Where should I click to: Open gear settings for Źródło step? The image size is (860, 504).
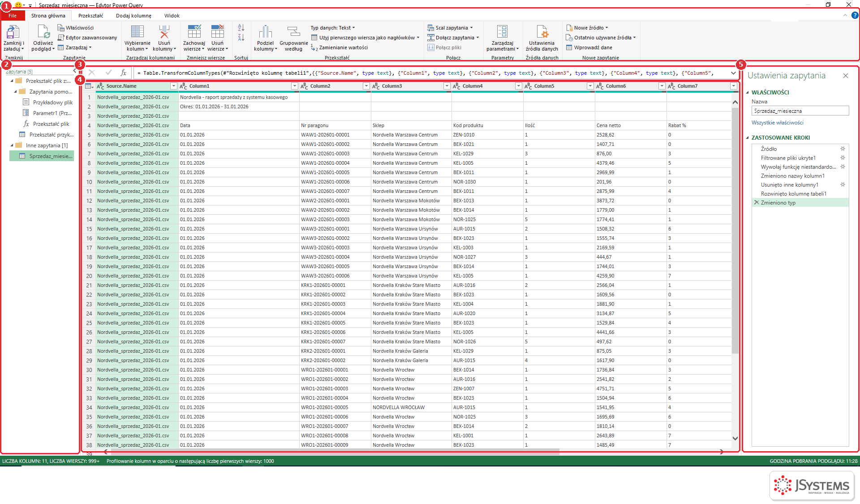point(843,149)
